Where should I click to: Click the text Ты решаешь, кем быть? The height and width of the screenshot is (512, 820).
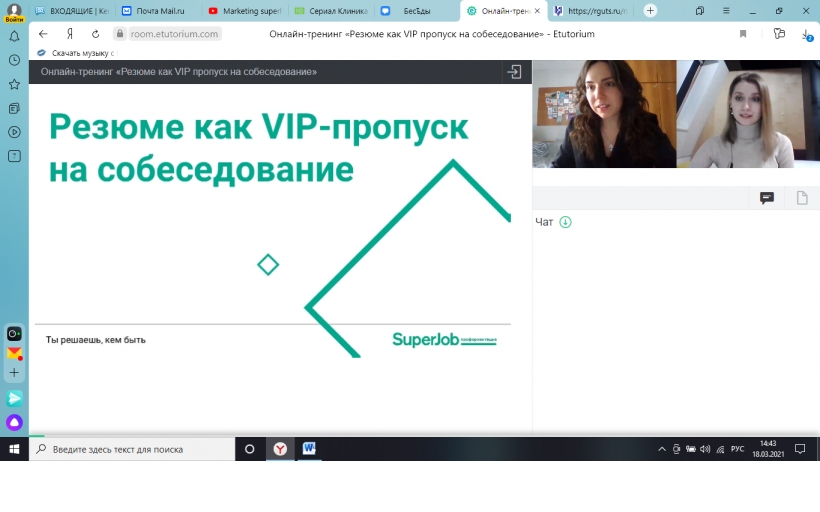point(96,340)
